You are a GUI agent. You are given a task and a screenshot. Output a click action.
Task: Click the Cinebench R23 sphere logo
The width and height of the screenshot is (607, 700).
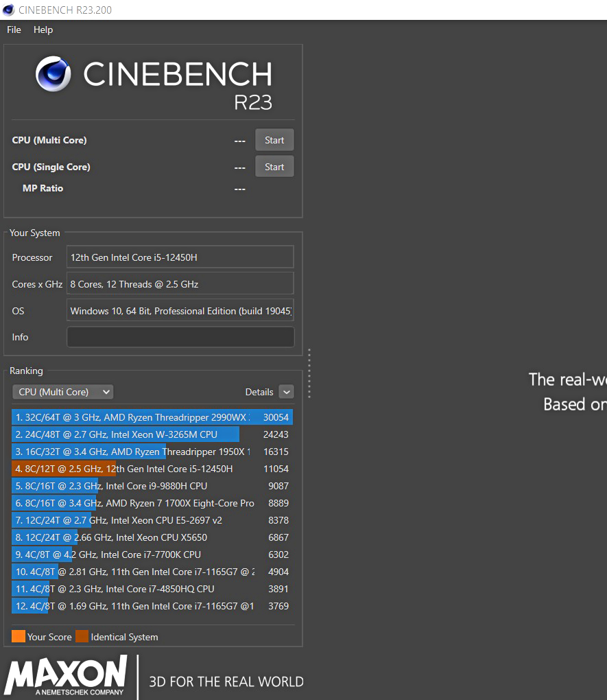[53, 74]
